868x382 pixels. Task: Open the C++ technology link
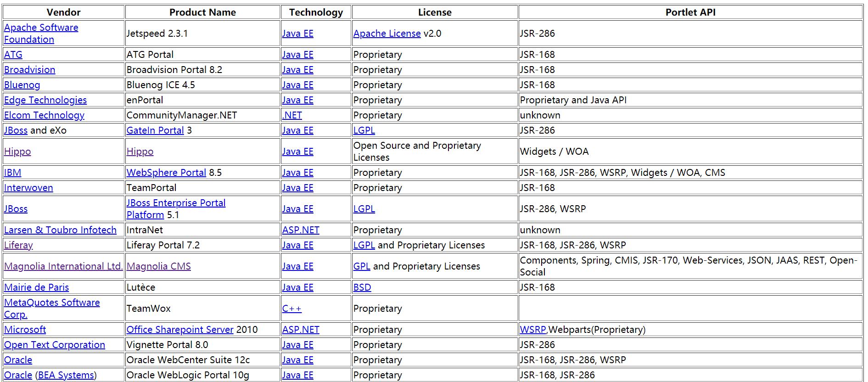coord(292,309)
